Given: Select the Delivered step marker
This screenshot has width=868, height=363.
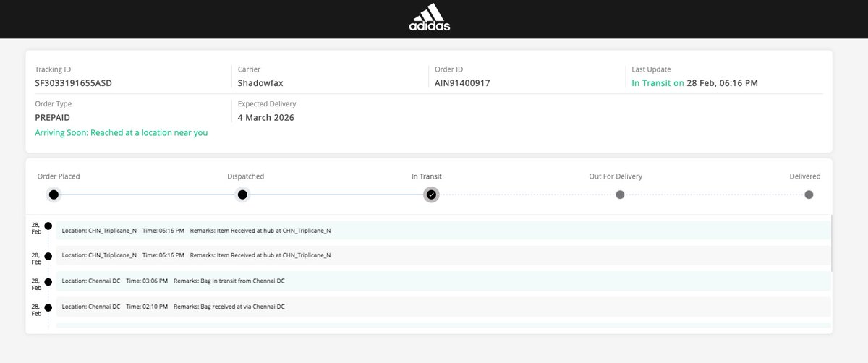Looking at the screenshot, I should click(x=809, y=195).
